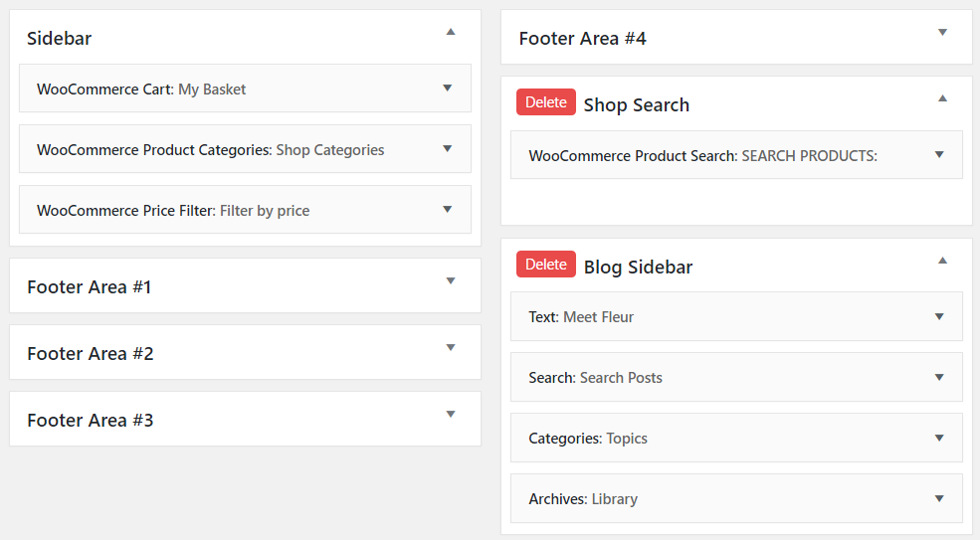Image resolution: width=980 pixels, height=540 pixels.
Task: Collapse the Sidebar widget area arrow
Action: pyautogui.click(x=451, y=33)
